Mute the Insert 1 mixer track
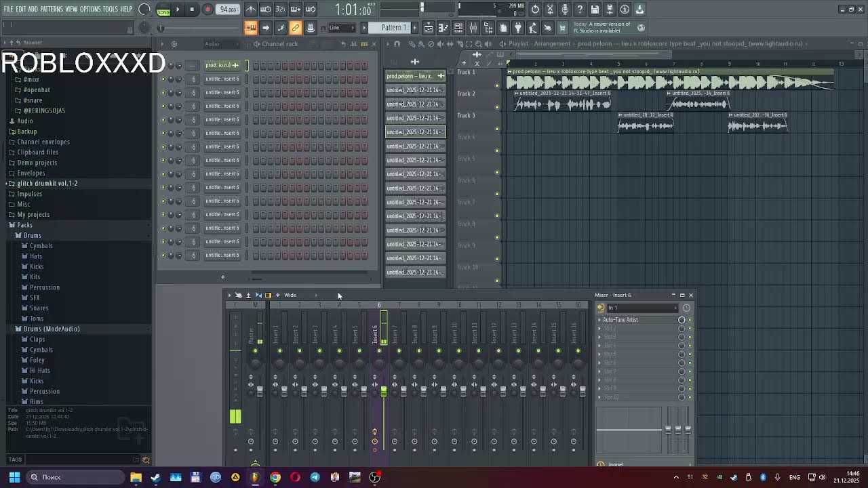Viewport: 868px width, 488px height. 279,350
